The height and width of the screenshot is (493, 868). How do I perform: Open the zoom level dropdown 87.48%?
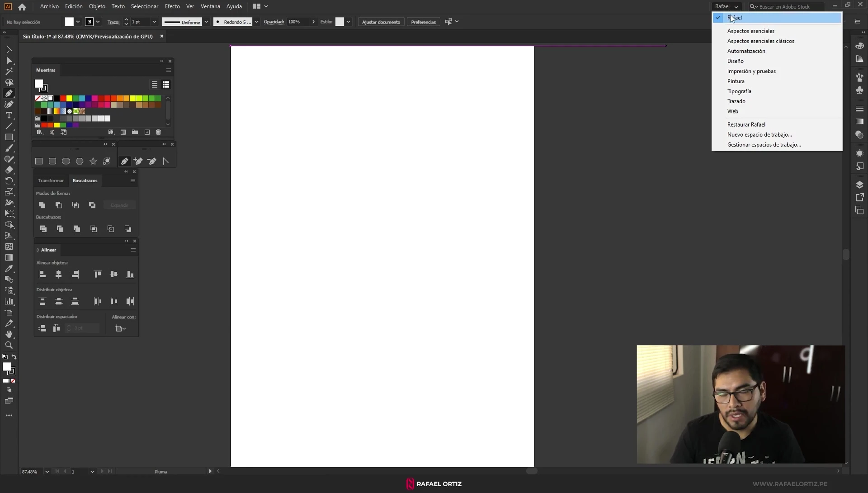tap(47, 472)
